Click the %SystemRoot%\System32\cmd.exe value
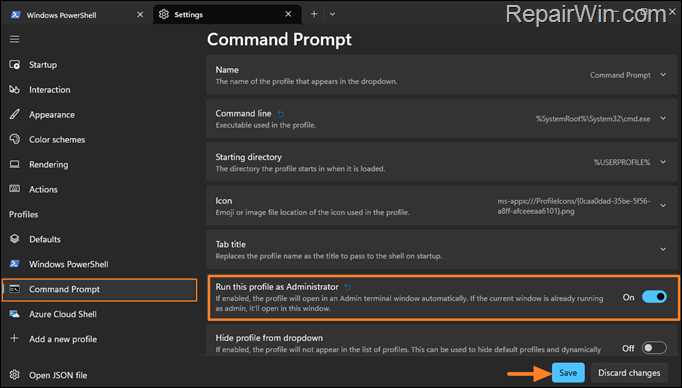This screenshot has width=682, height=388. 593,119
